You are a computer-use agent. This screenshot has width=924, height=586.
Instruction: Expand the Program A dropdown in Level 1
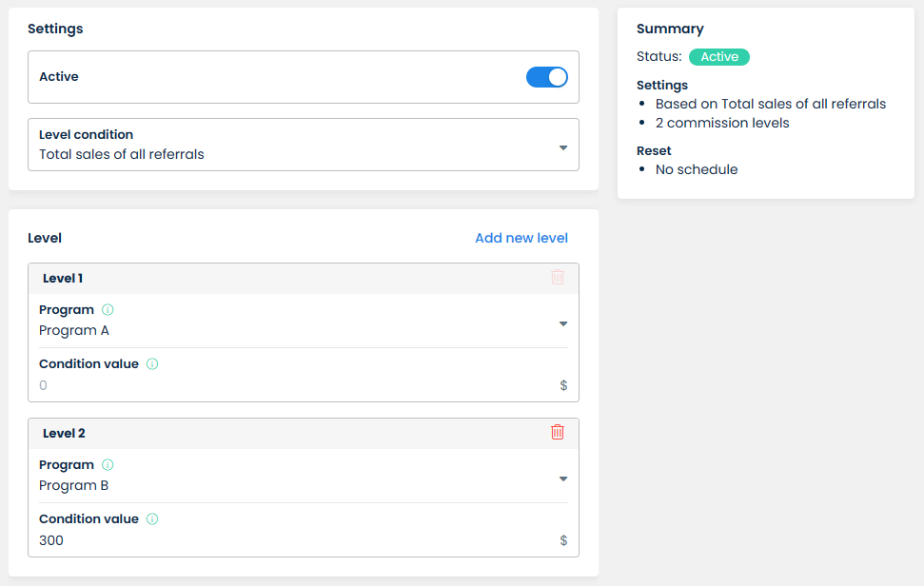[562, 323]
